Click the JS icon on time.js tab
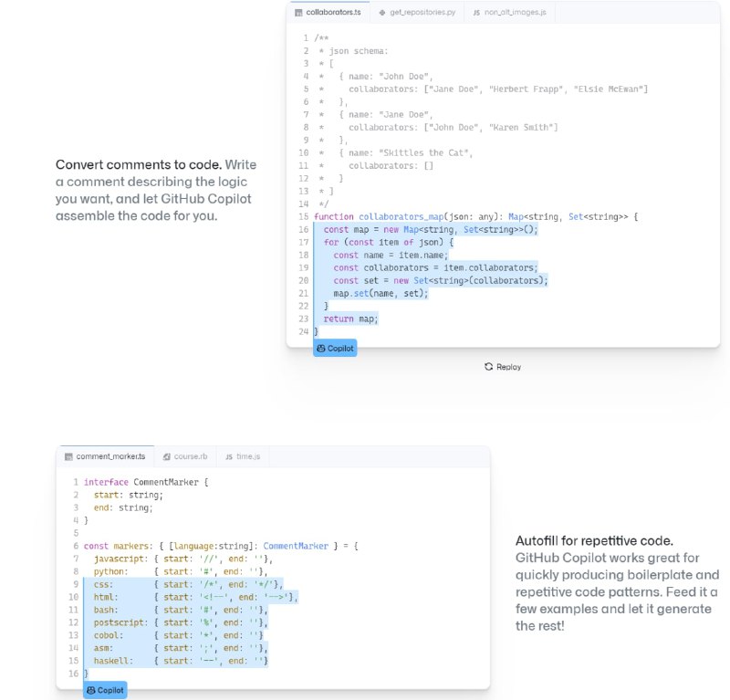The width and height of the screenshot is (730, 700). click(x=229, y=457)
